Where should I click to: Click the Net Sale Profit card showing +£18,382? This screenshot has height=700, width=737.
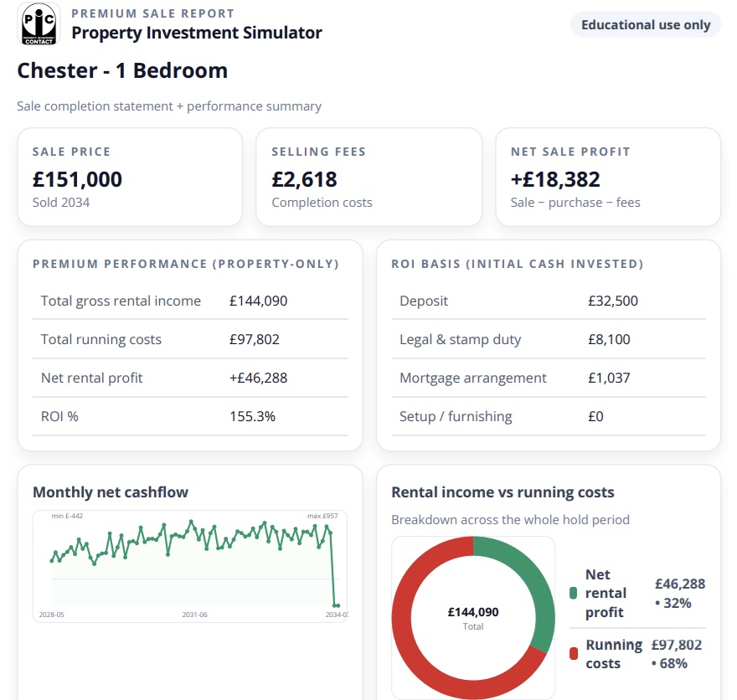[608, 177]
